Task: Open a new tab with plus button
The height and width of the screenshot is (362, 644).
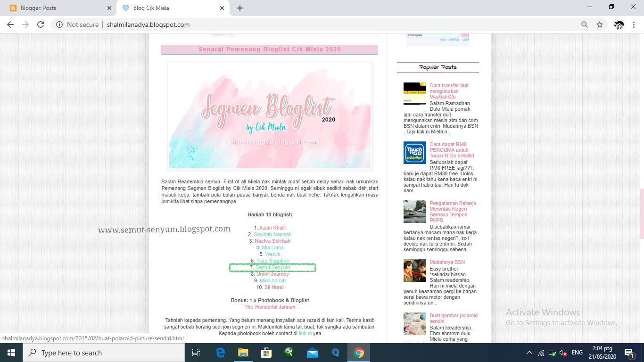Action: pyautogui.click(x=240, y=8)
